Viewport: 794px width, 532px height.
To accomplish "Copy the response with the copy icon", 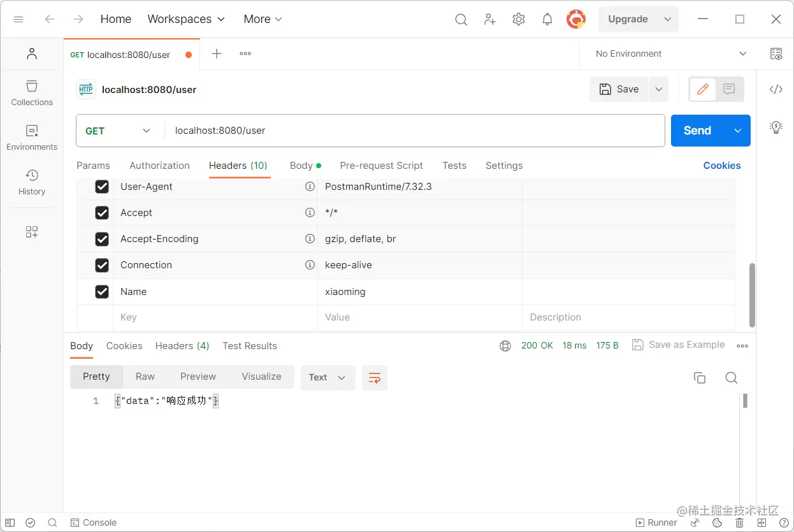I will (700, 378).
